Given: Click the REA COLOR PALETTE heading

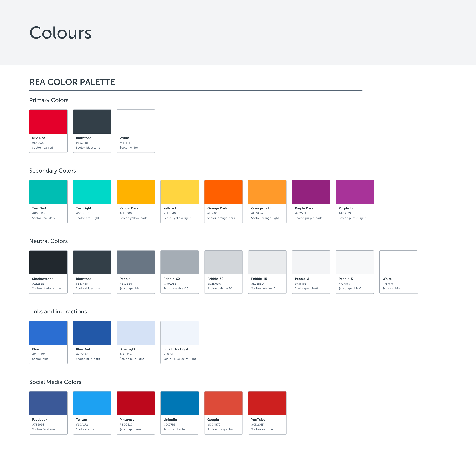Looking at the screenshot, I should [x=72, y=82].
